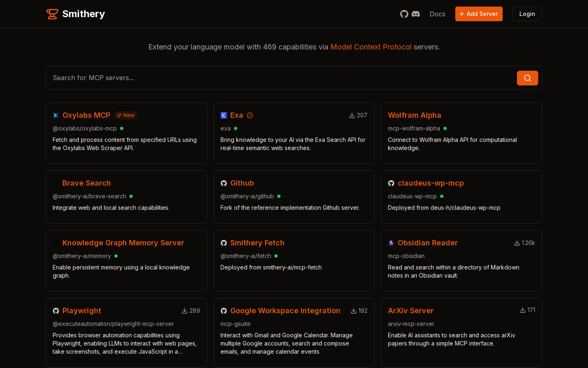Open the GitHub icon in header
Screen dimensions: 588x368
click(x=404, y=14)
